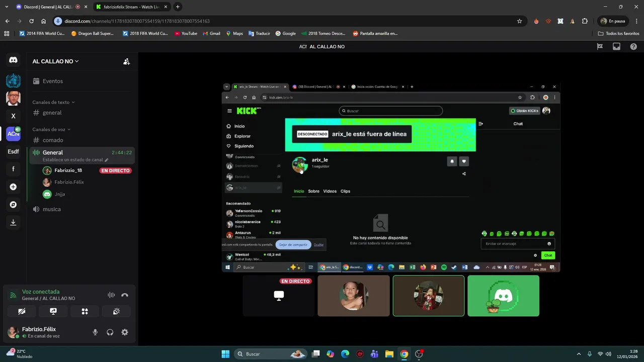Viewport: 644px width, 362px height.
Task: Click invite people icon beside server name
Action: coord(126,61)
